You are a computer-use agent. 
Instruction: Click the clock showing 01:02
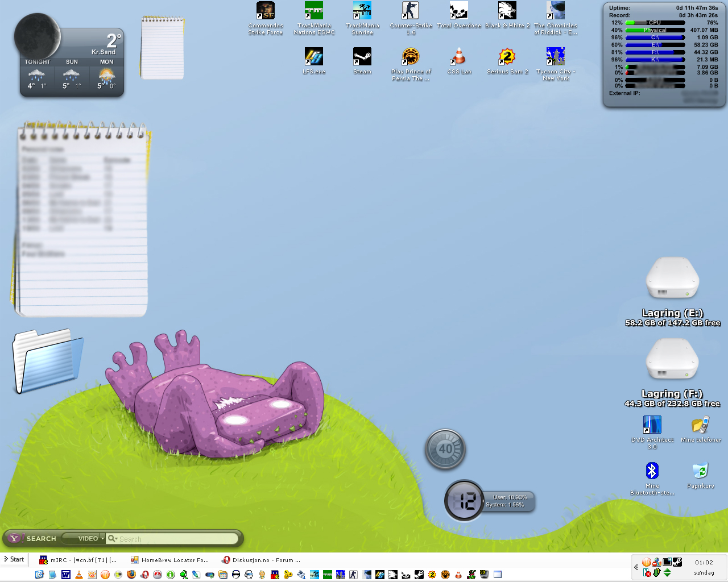tap(704, 562)
